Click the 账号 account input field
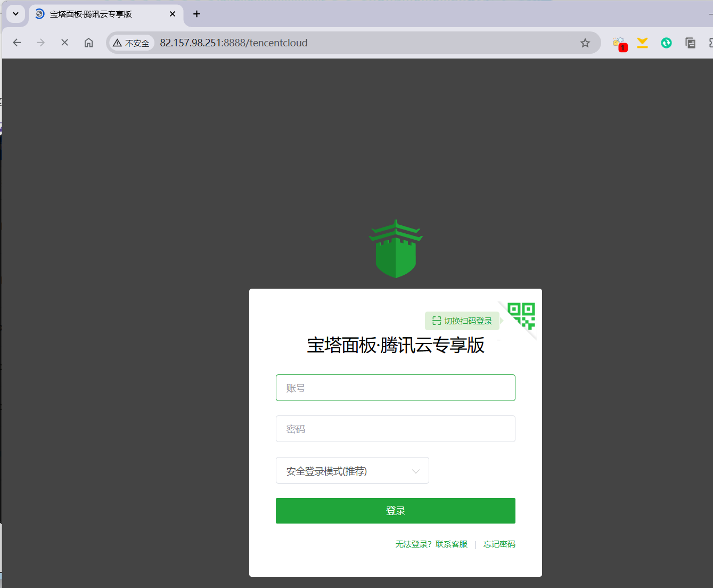The image size is (713, 588). pyautogui.click(x=395, y=388)
